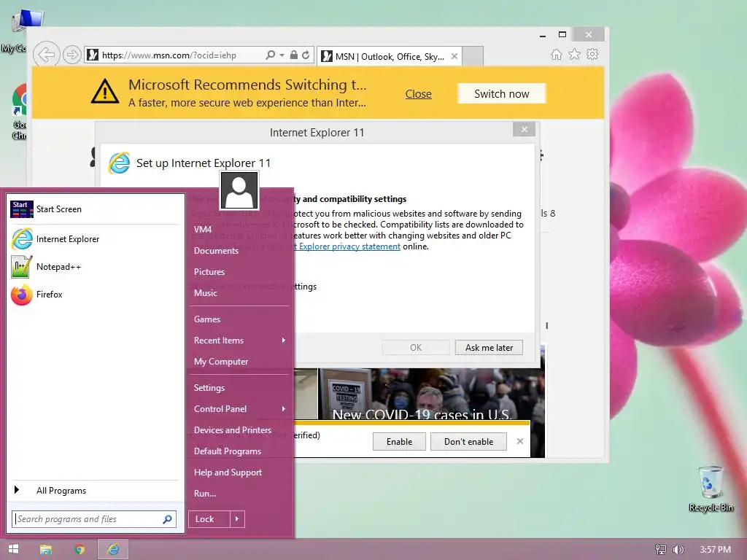Viewport: 747px width, 560px height.
Task: Go forward in Internet Explorer
Action: 71,55
